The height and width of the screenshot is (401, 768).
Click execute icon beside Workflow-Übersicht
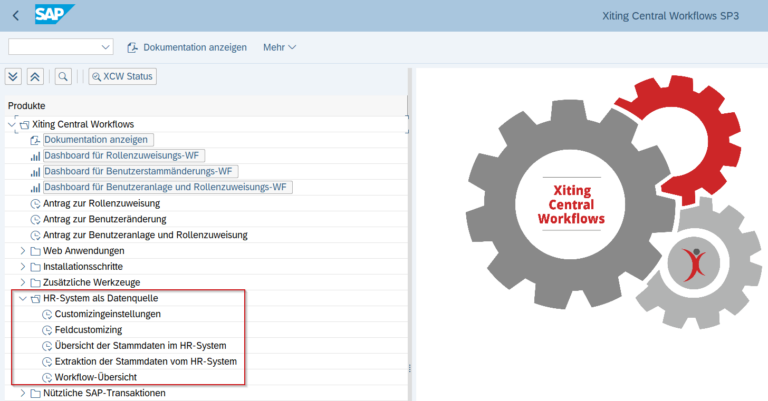tap(47, 377)
